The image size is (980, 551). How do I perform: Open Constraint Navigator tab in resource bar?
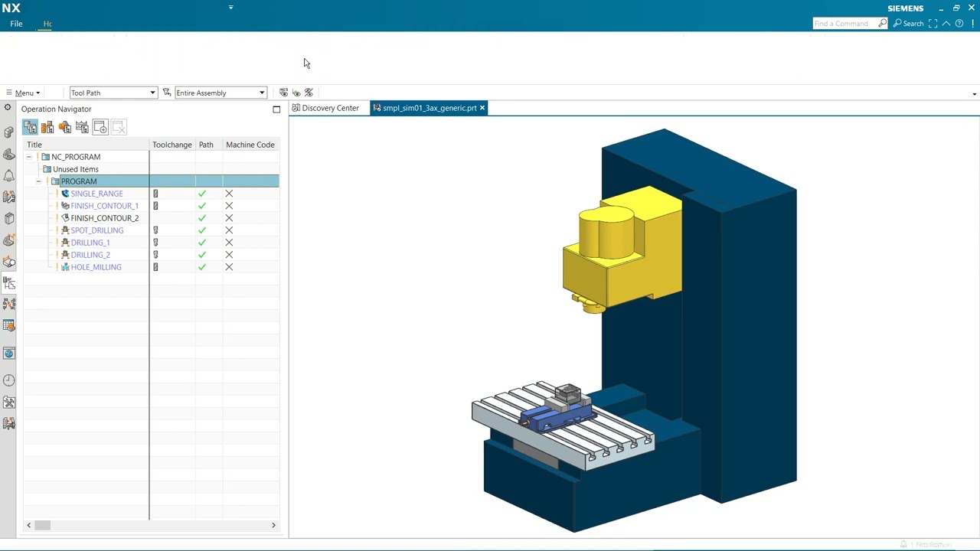point(9,154)
